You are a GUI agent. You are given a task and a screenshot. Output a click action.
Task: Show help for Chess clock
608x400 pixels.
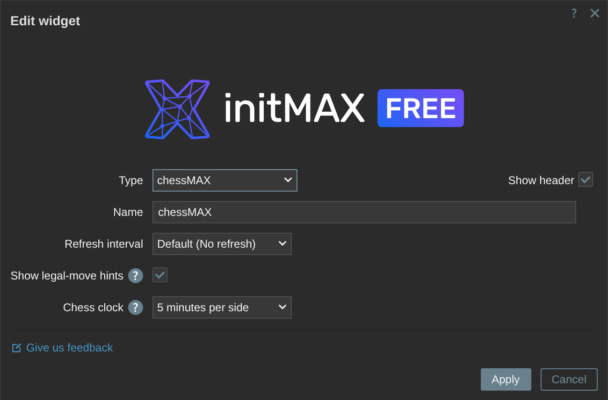[135, 307]
